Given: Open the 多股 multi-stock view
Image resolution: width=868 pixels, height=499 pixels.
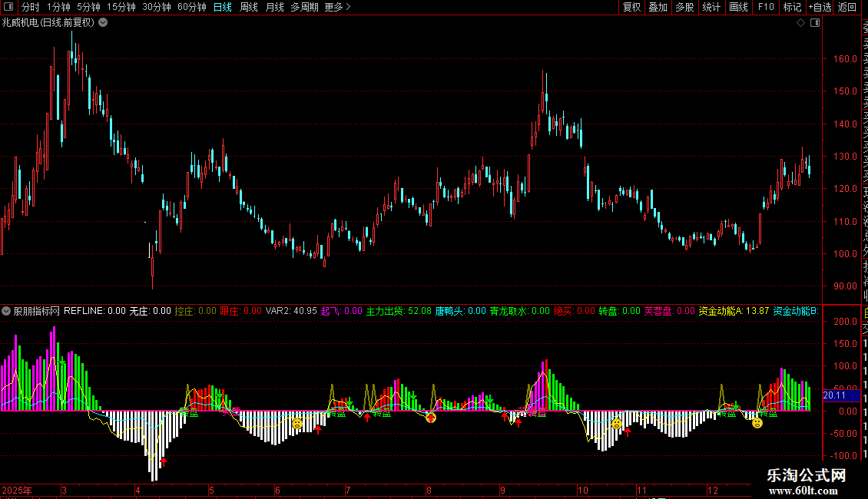Looking at the screenshot, I should [684, 7].
